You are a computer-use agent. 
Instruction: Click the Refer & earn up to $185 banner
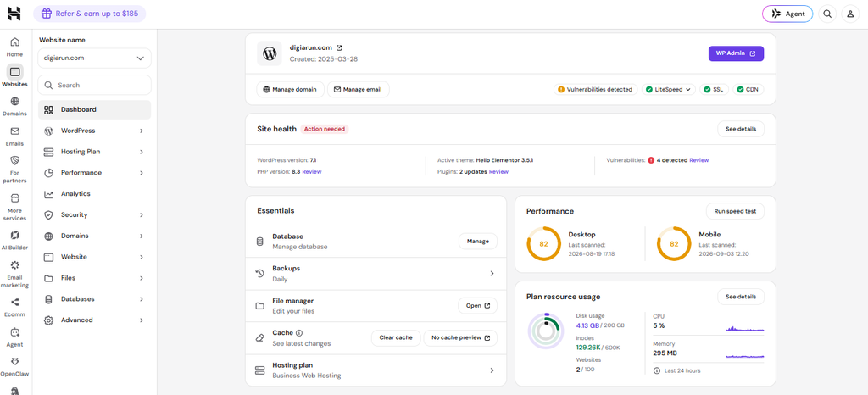pyautogui.click(x=90, y=14)
